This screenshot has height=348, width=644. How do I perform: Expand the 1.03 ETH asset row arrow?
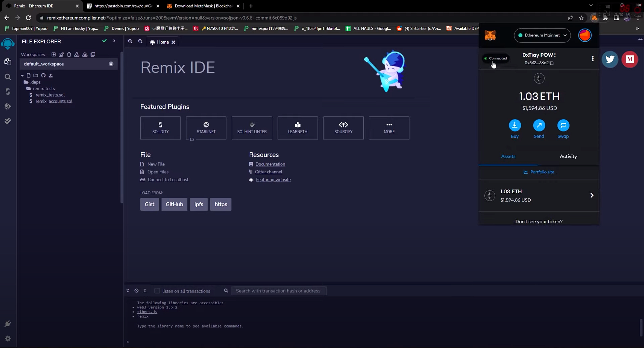(591, 195)
